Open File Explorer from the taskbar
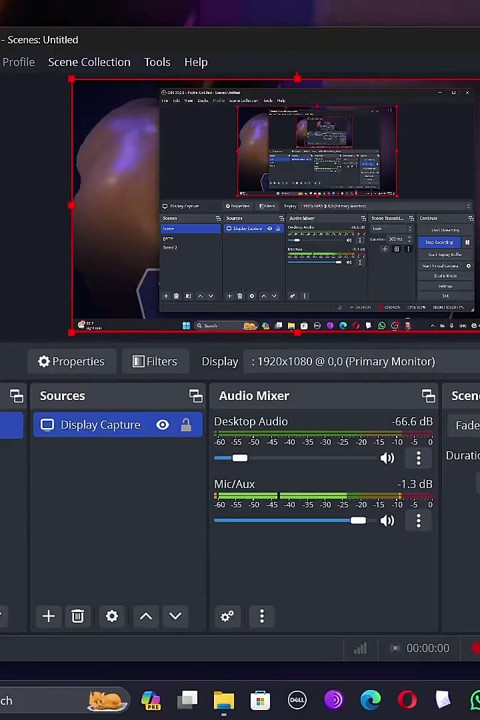Viewport: 480px width, 720px height. tap(224, 701)
